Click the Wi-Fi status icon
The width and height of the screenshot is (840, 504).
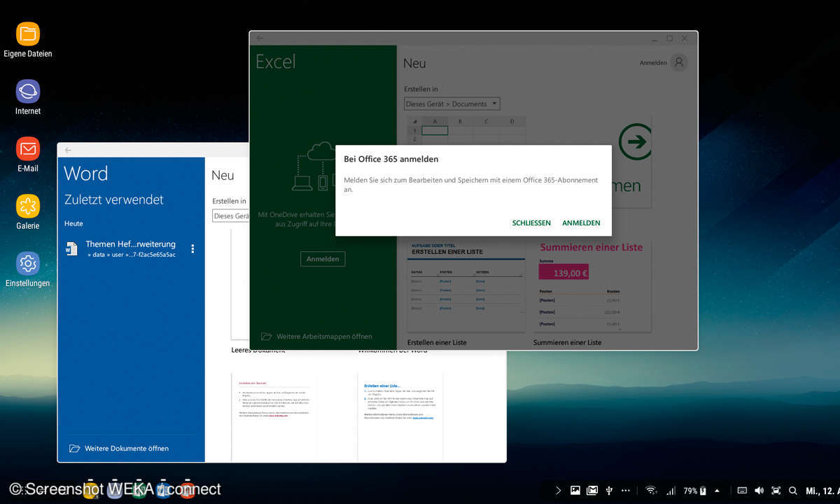point(651,491)
